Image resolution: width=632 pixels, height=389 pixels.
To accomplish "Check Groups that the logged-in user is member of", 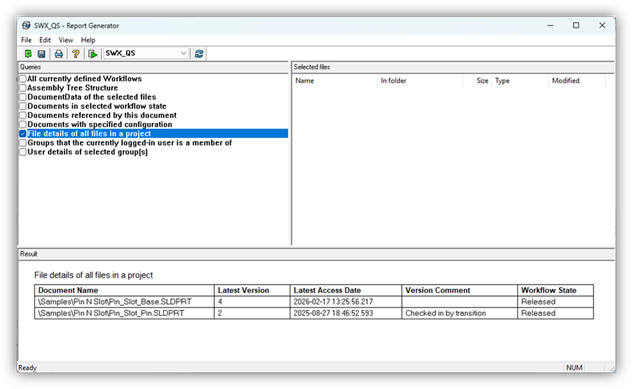I will [23, 143].
